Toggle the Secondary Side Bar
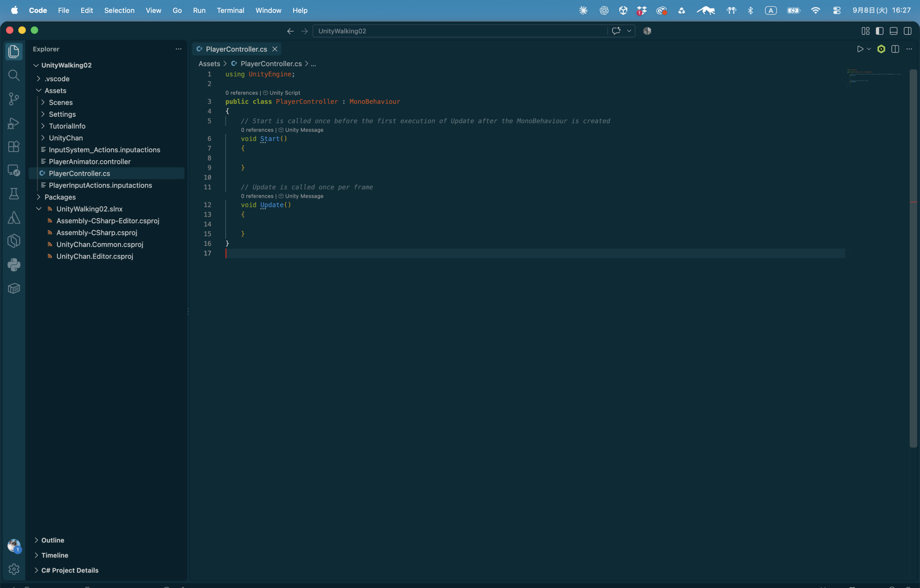Viewport: 920px width, 588px height. click(908, 31)
